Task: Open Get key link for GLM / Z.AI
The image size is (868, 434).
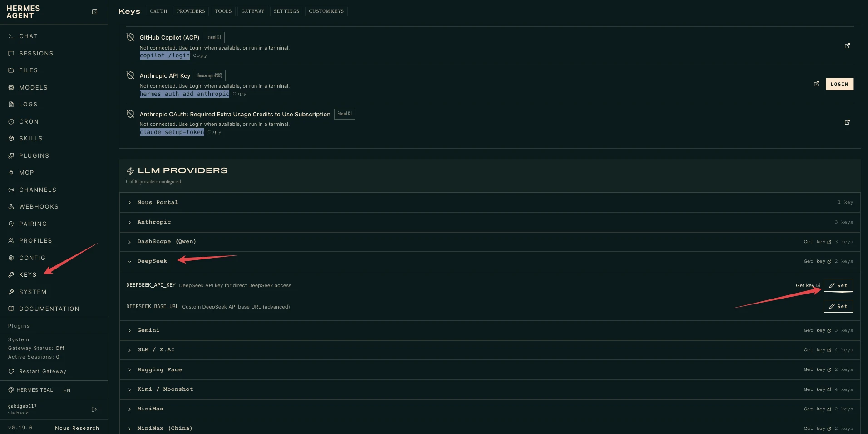Action: click(818, 350)
